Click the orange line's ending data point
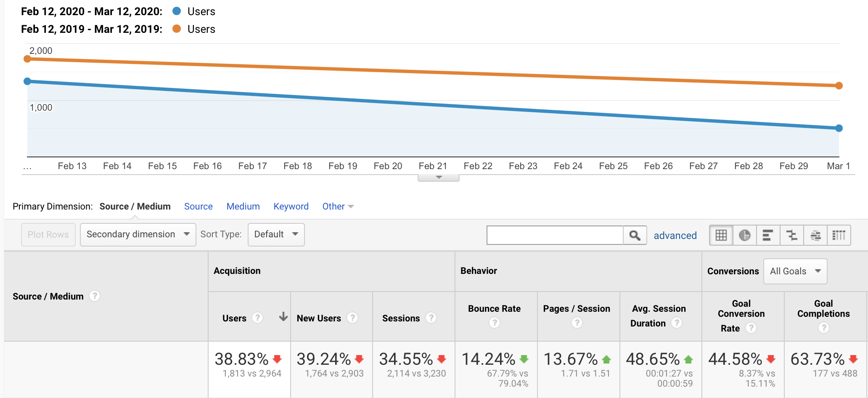Viewport: 868px width, 398px height. click(839, 86)
